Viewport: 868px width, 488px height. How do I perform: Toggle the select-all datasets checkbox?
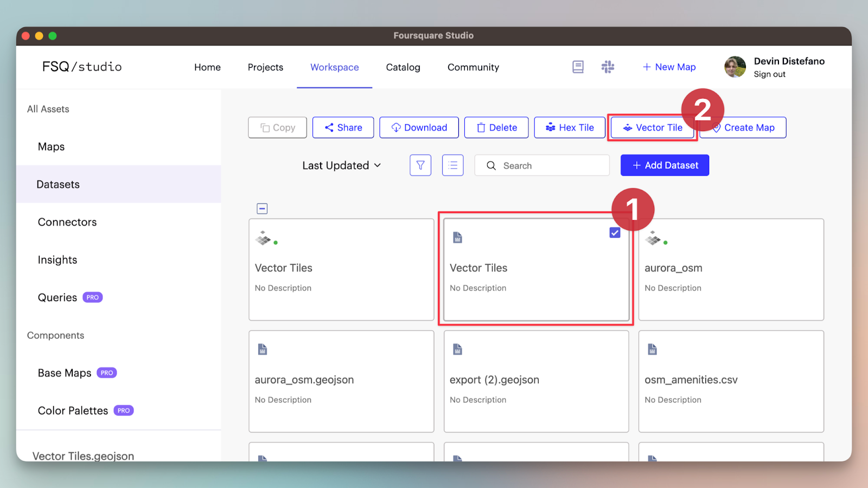[x=262, y=208]
